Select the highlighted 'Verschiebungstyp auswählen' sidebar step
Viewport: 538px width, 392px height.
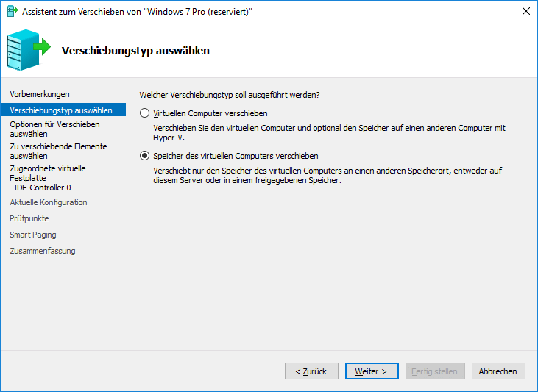61,110
